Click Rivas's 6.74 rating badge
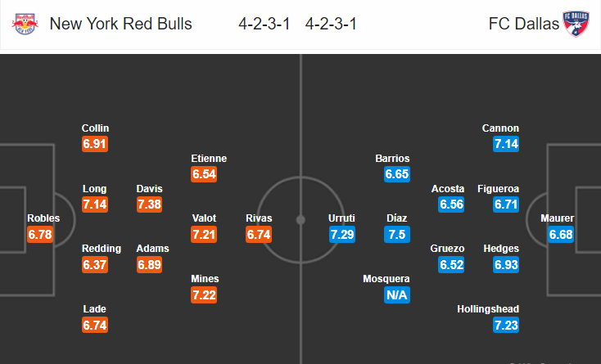 [259, 234]
